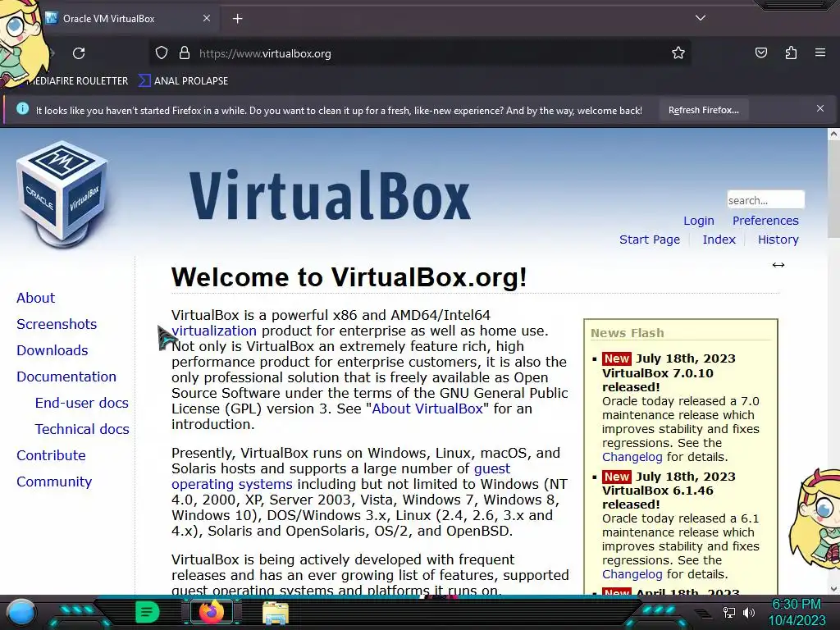Click the scrollbar up arrow
840x630 pixels.
coord(833,134)
